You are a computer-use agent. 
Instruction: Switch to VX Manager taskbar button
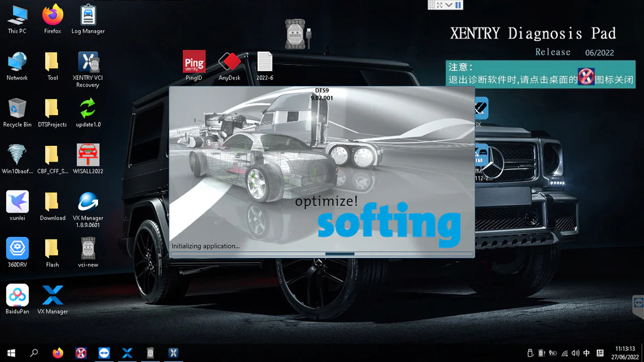pyautogui.click(x=127, y=353)
